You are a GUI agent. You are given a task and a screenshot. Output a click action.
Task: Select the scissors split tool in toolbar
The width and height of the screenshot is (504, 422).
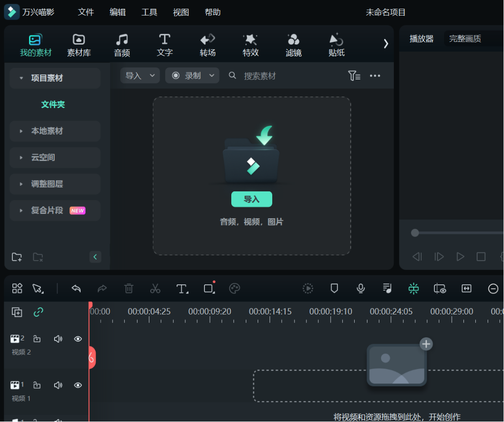tap(155, 288)
